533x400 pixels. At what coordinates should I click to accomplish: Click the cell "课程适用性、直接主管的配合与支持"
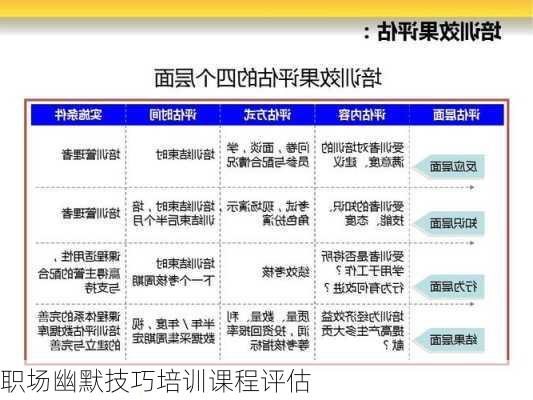tap(79, 272)
